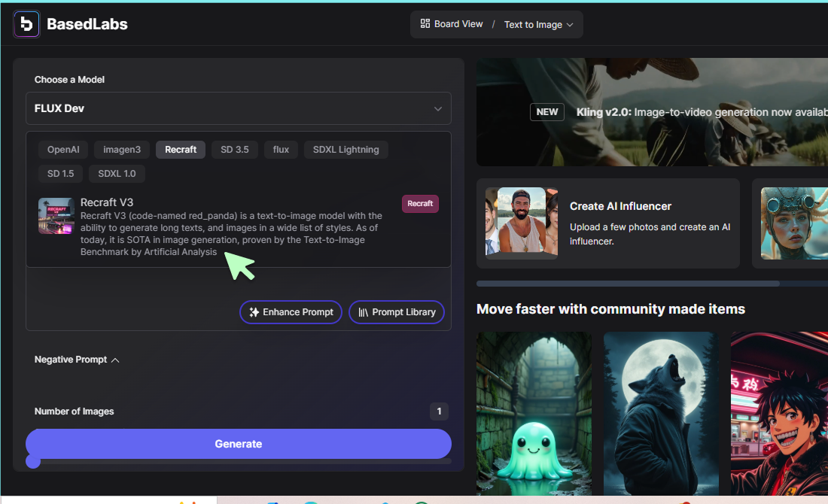Click the BasedLabs logo icon
This screenshot has height=504, width=828.
(26, 24)
